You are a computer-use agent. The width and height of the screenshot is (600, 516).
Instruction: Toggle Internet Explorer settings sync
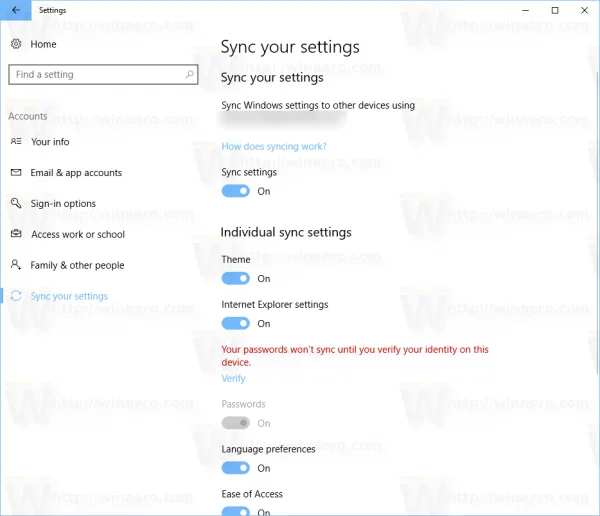coord(236,323)
